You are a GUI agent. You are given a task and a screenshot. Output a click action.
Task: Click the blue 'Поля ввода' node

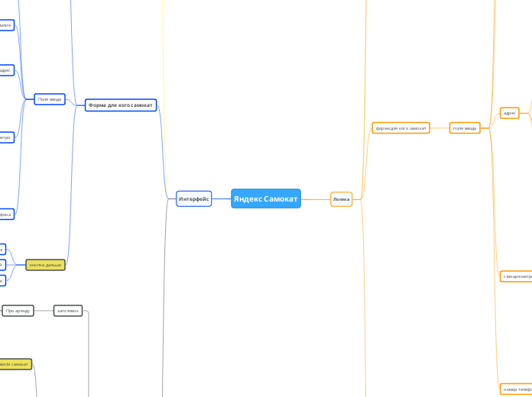click(50, 99)
